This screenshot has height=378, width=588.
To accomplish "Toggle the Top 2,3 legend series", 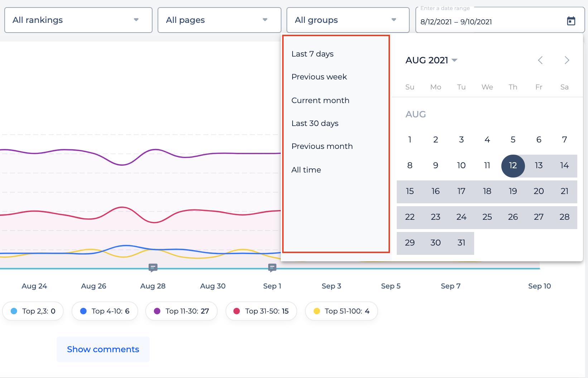I will pos(33,311).
